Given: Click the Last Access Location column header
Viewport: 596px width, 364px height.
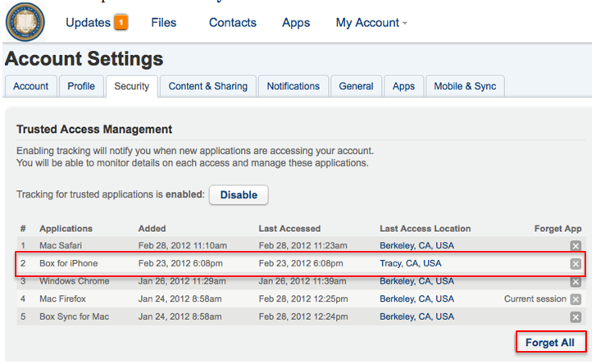Looking at the screenshot, I should point(425,229).
